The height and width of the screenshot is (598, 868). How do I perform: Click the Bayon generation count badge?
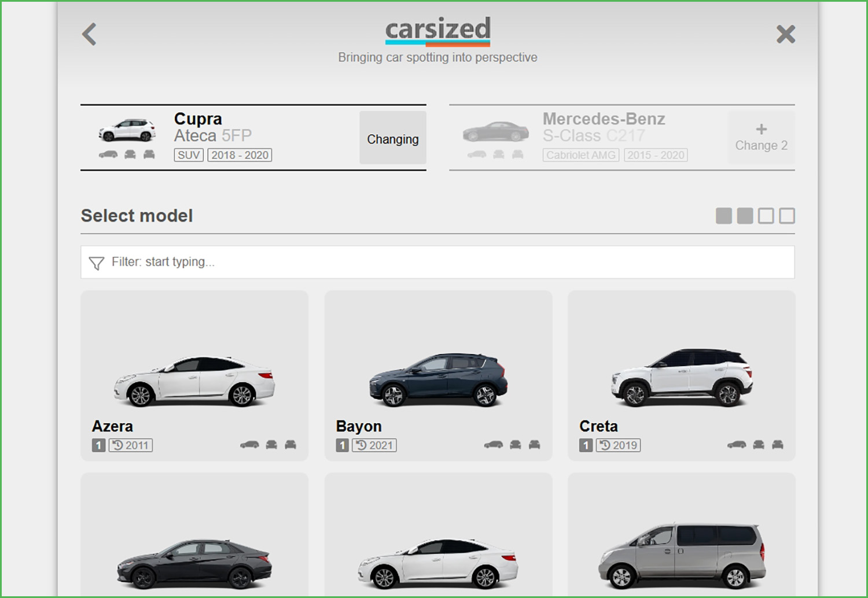pos(343,445)
